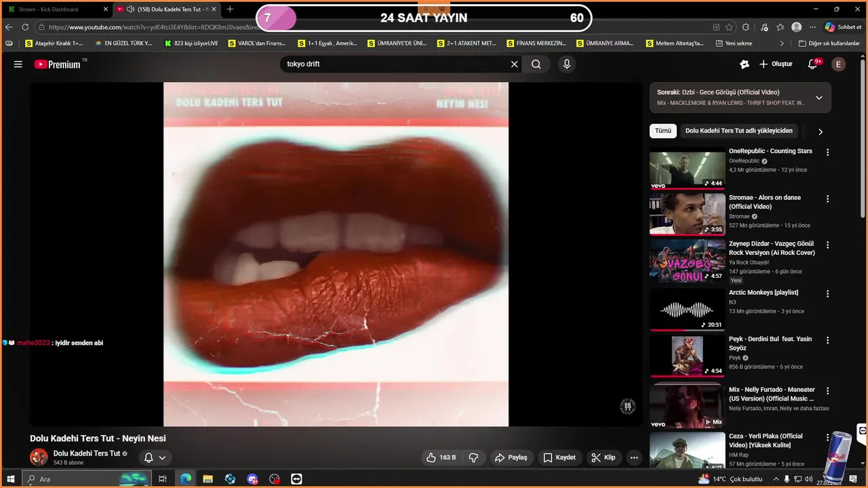Screen dimensions: 868x488
Task: Open Microsoft Edge from taskbar
Action: pos(185,479)
